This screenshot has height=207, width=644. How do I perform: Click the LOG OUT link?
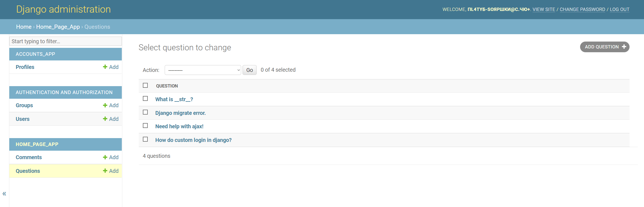(x=619, y=9)
